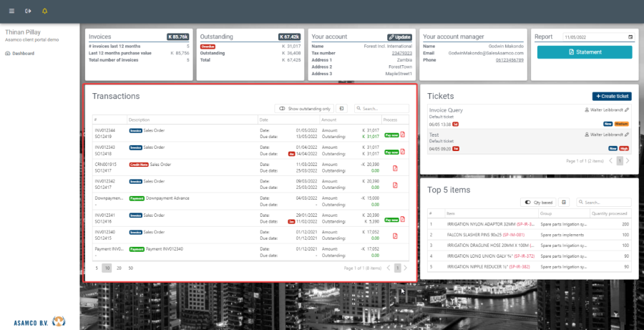Open the hamburger menu in top bar
Viewport: 644px width, 330px height.
(11, 11)
